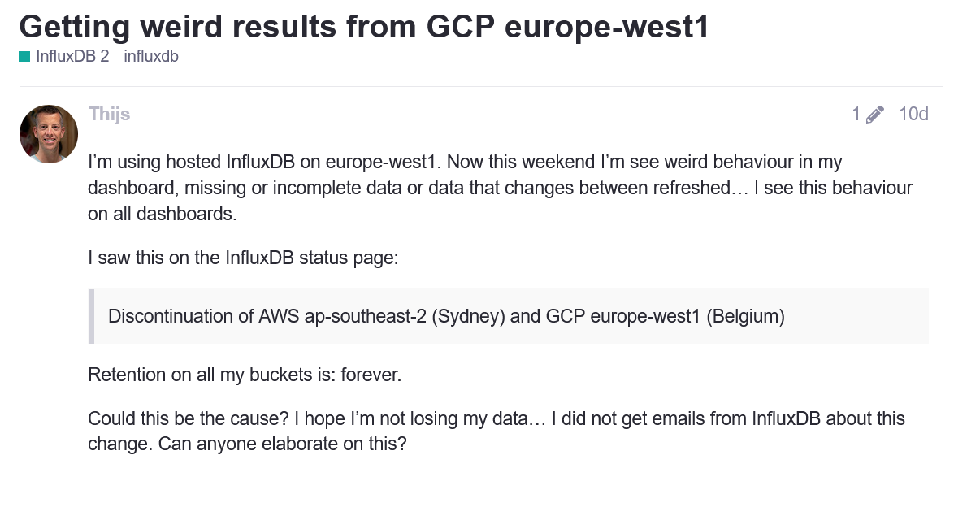Open Thijs's profile avatar picture

49,134
